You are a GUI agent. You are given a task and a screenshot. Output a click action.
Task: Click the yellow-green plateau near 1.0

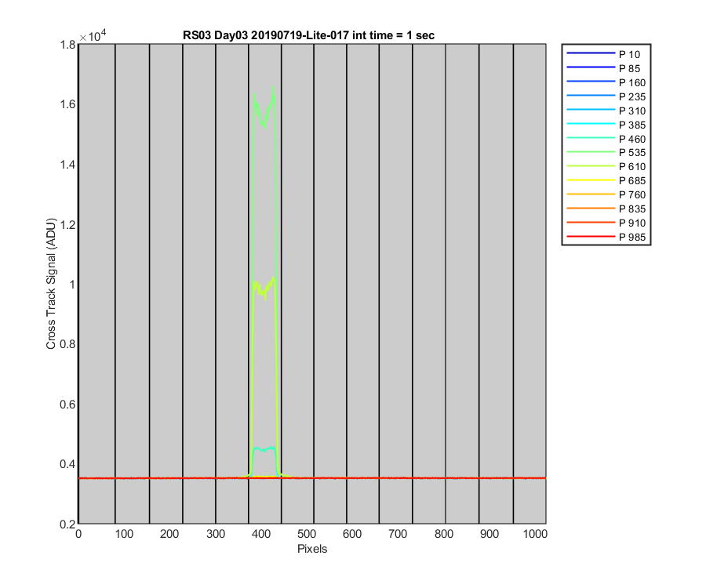264,287
